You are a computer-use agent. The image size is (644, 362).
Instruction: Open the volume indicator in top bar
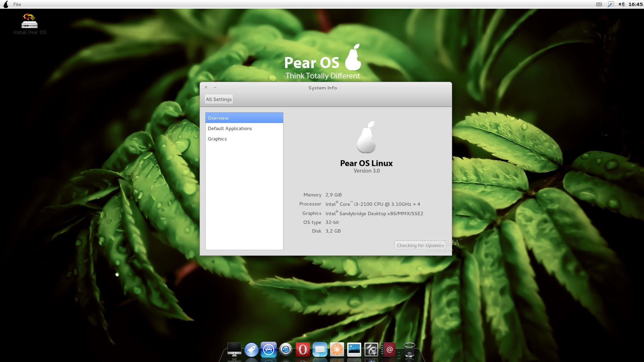pos(622,4)
